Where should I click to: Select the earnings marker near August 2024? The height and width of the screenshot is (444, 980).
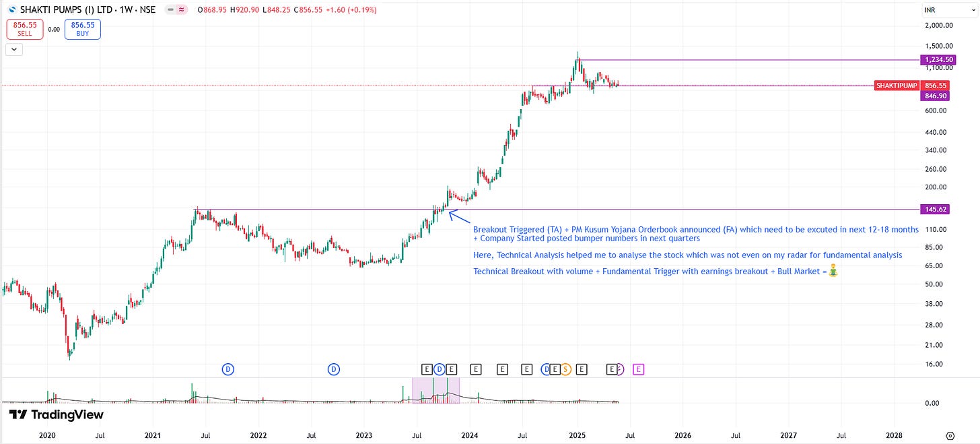[527, 369]
